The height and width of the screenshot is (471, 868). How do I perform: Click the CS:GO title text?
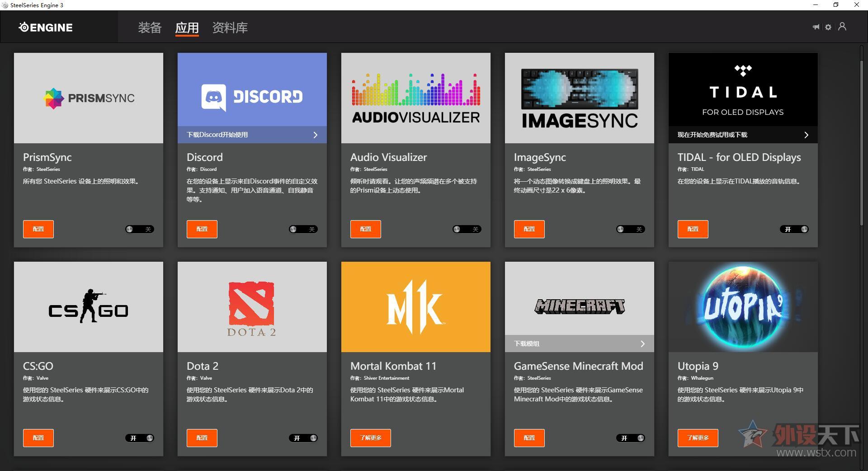tap(38, 366)
